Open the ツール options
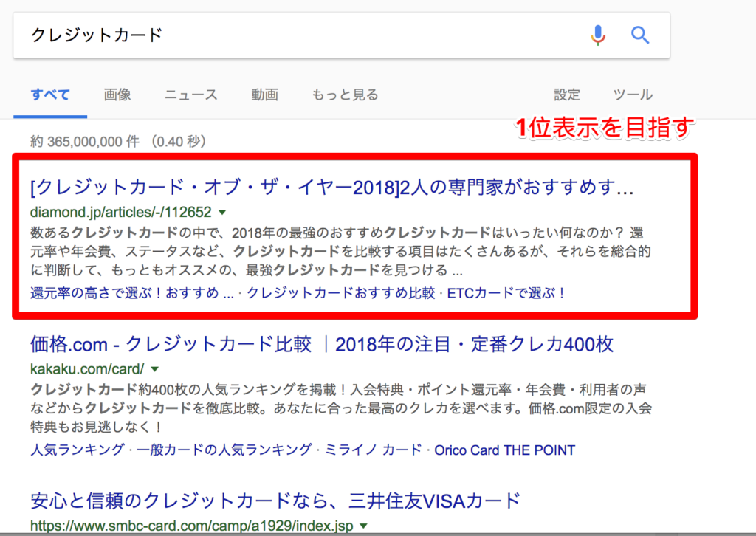The width and height of the screenshot is (756, 536). [x=633, y=95]
